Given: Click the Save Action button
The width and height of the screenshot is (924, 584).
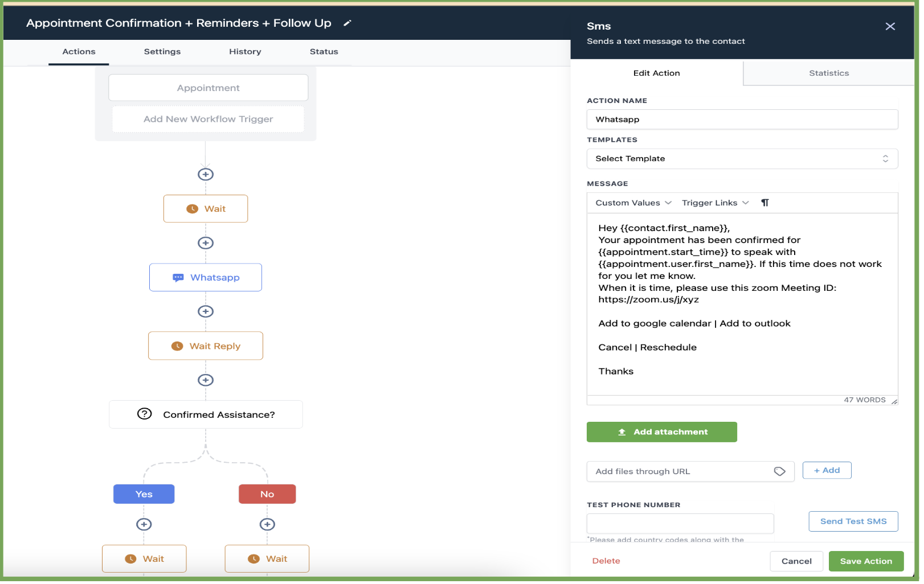Looking at the screenshot, I should [866, 562].
